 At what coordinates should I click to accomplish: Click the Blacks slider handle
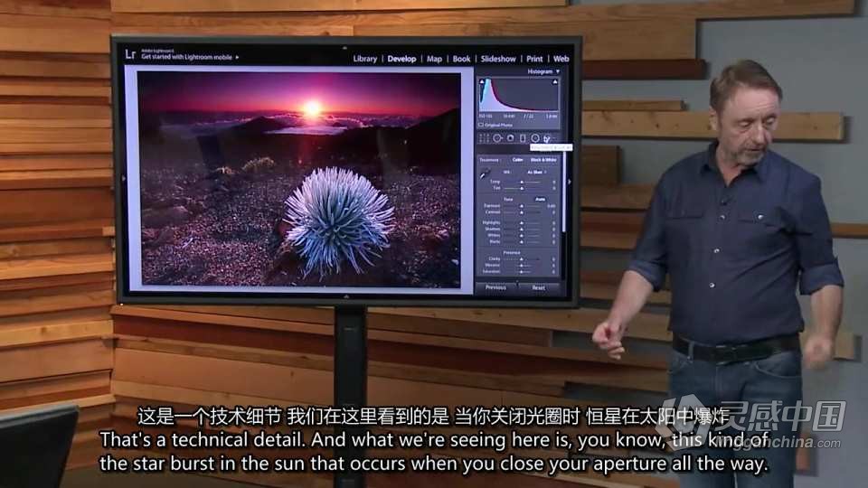click(x=522, y=242)
